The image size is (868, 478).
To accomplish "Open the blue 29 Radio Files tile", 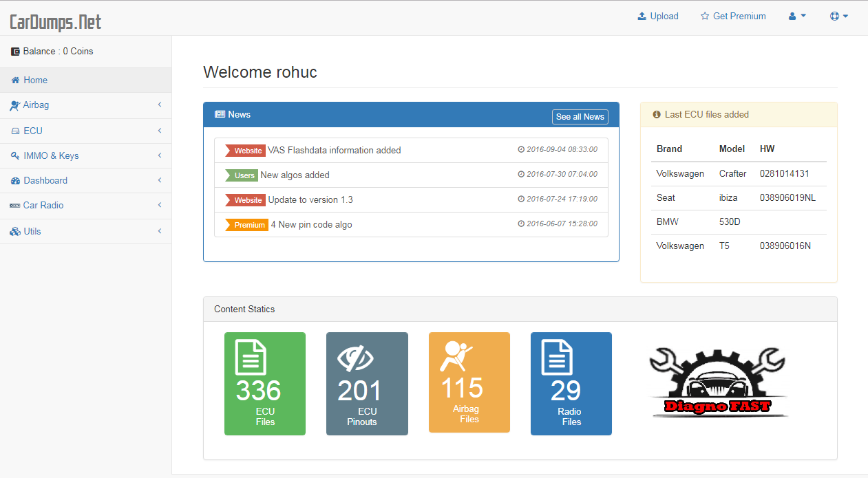I will [571, 384].
